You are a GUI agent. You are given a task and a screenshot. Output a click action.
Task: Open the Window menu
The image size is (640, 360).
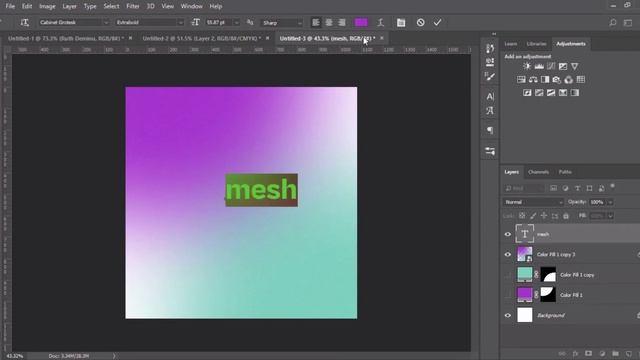[191, 6]
